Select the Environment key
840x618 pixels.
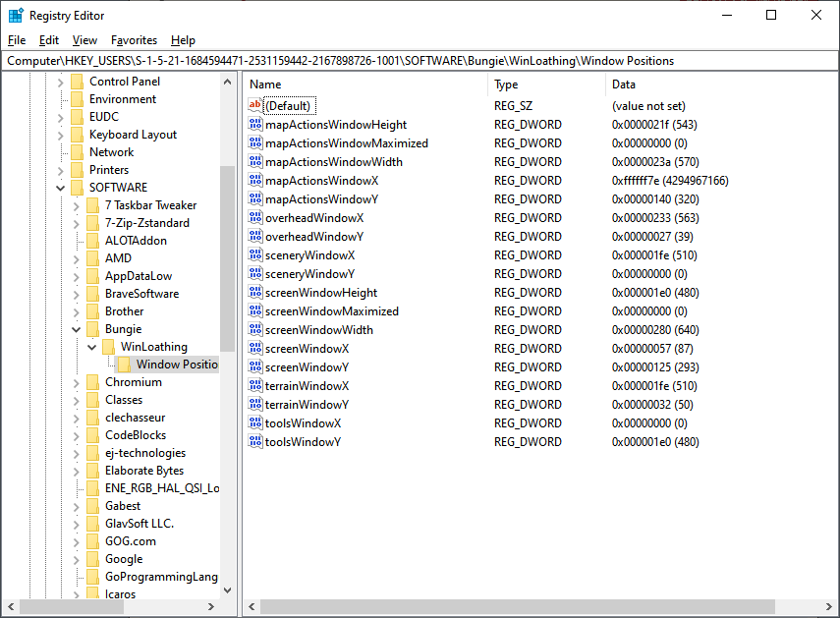[123, 99]
